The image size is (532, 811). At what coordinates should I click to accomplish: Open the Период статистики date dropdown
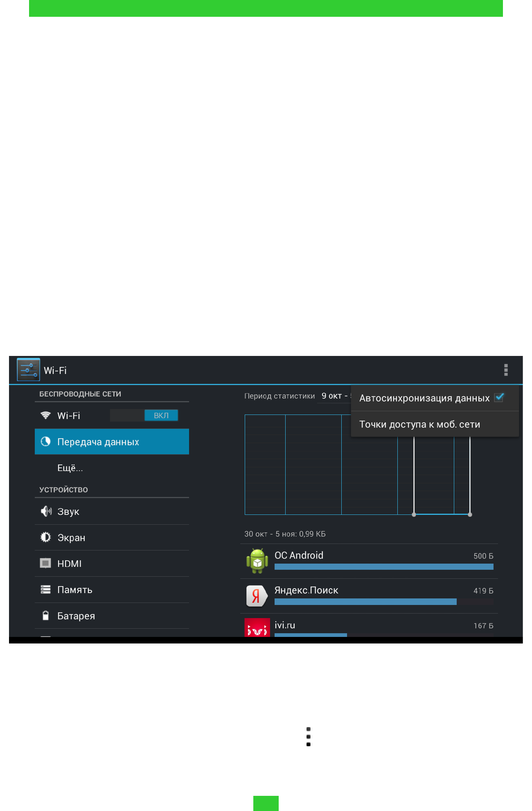tap(334, 396)
